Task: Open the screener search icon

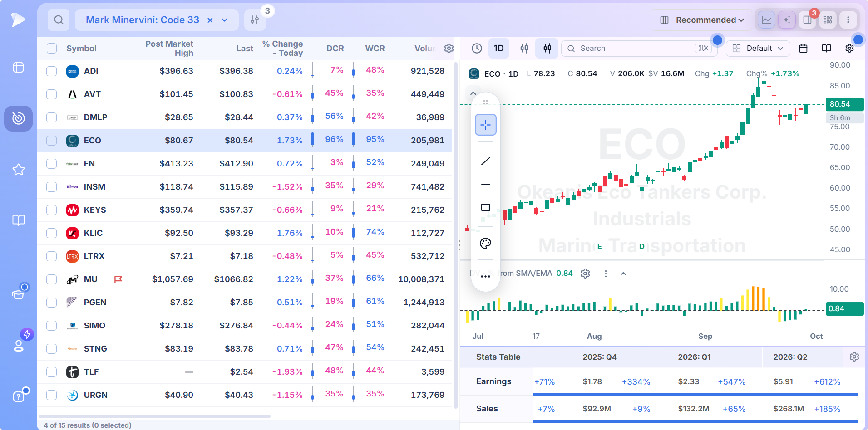Action: click(59, 20)
